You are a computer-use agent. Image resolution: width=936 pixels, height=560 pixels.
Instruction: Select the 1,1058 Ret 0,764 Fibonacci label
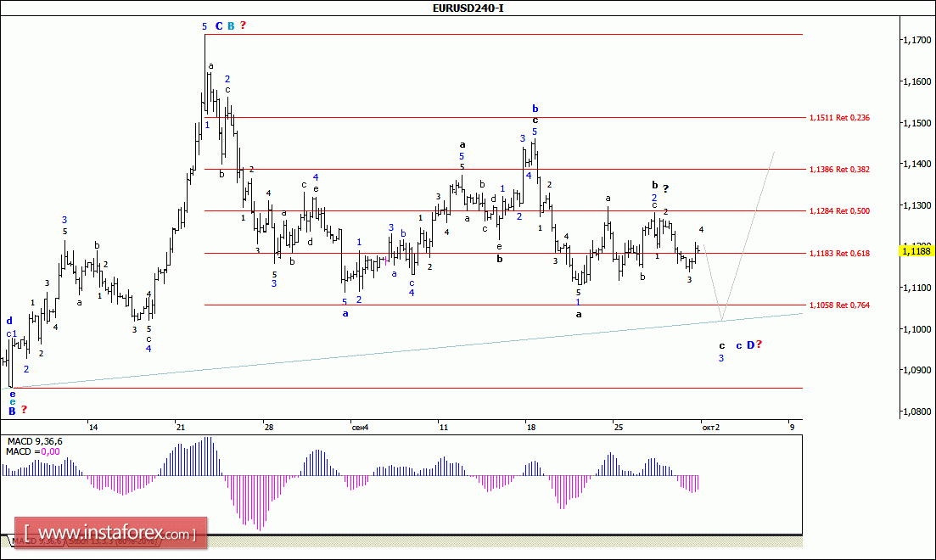pos(840,305)
